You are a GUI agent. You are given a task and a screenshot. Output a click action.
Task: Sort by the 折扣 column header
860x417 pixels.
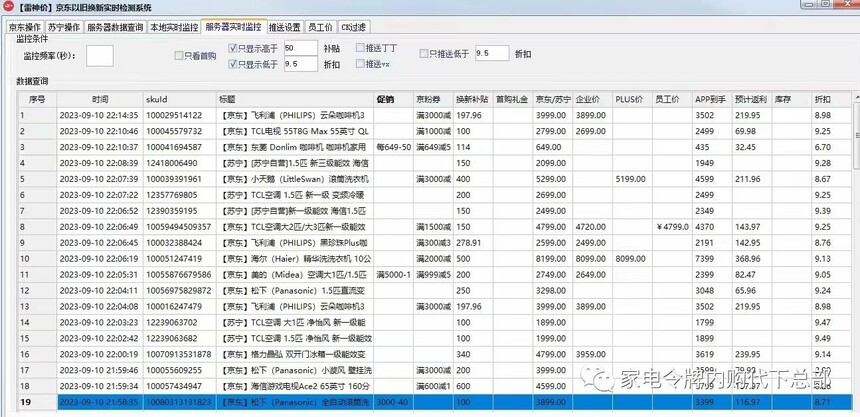[831, 99]
